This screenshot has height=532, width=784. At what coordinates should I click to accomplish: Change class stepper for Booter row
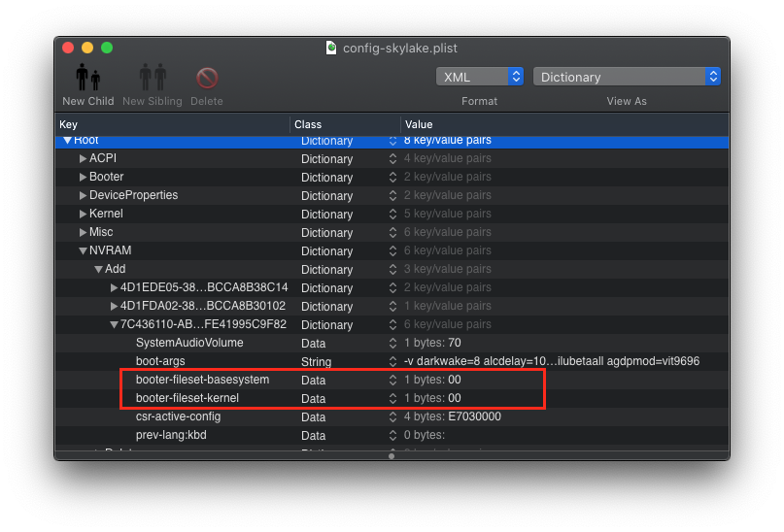pos(392,178)
